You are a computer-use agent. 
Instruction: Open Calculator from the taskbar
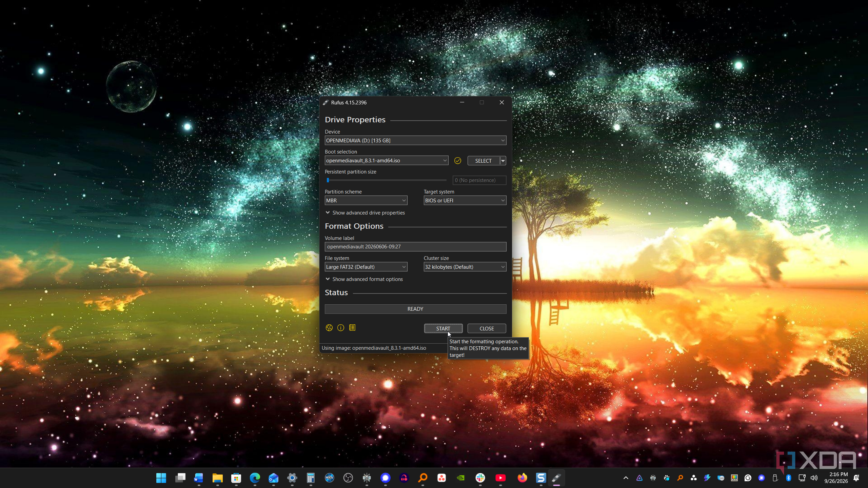[311, 478]
